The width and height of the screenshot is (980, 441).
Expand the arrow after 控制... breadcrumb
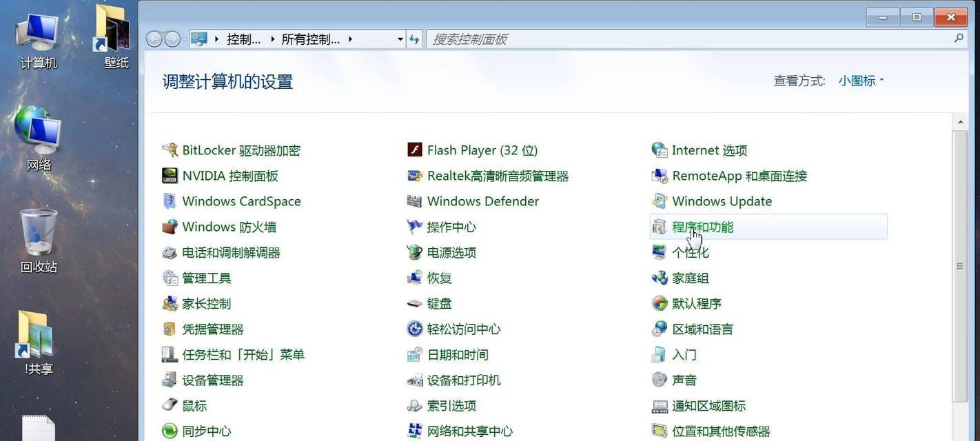click(272, 39)
